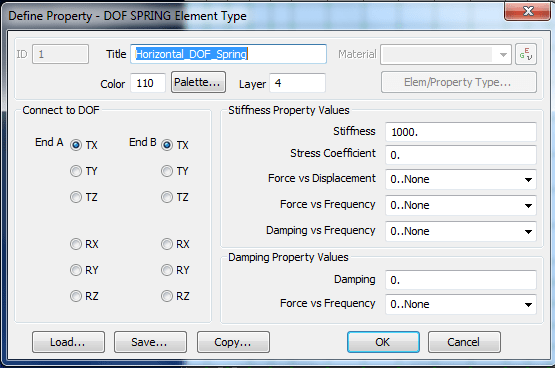This screenshot has width=555, height=368.
Task: Select End A RX radio button
Action: click(76, 244)
